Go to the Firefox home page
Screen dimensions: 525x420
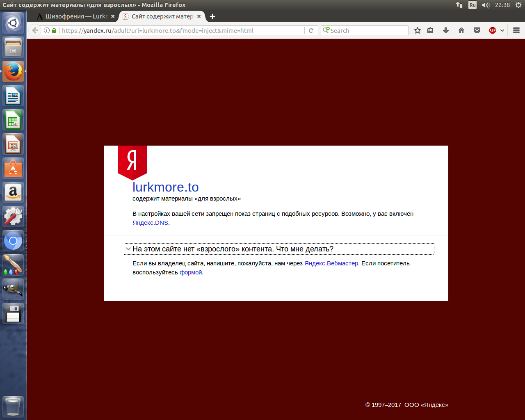click(461, 30)
